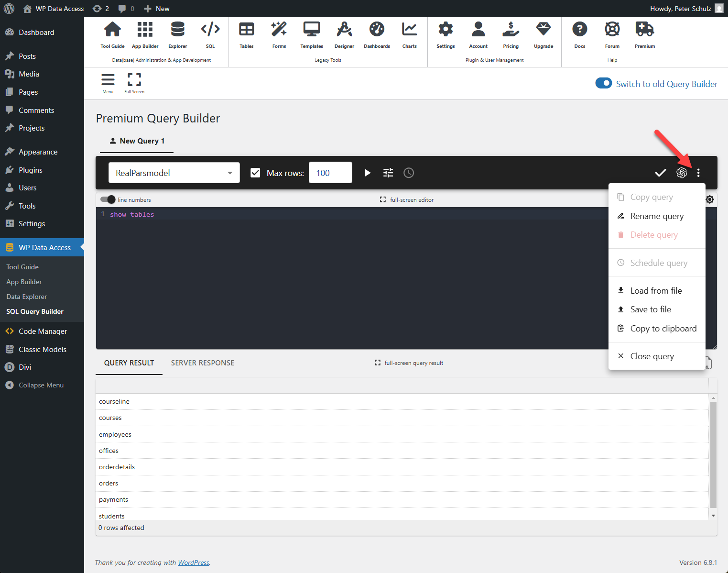Open the legacy Tables tool
728x573 pixels.
coord(247,29)
